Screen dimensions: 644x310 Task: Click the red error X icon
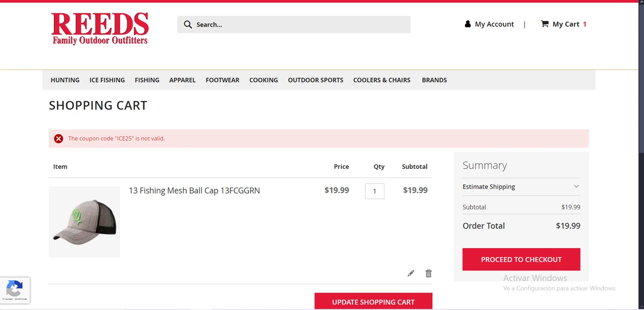coord(58,138)
